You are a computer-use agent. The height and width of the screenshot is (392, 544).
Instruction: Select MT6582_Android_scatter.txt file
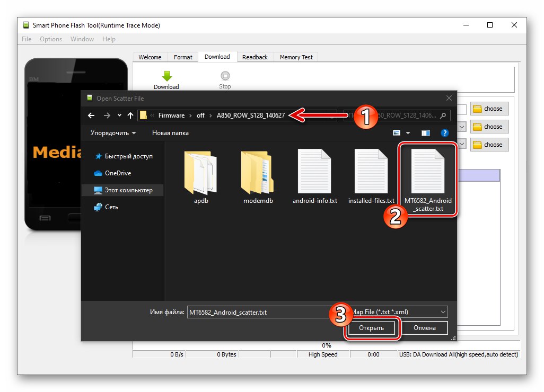(428, 180)
